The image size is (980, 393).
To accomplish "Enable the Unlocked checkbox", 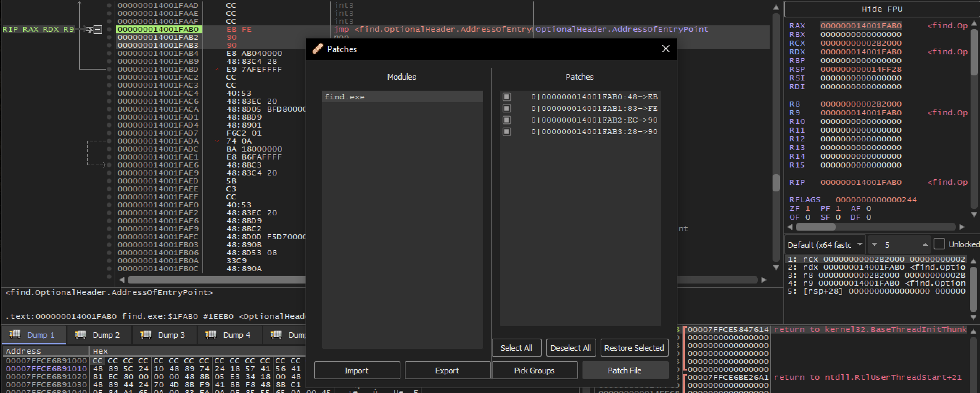I will [939, 244].
